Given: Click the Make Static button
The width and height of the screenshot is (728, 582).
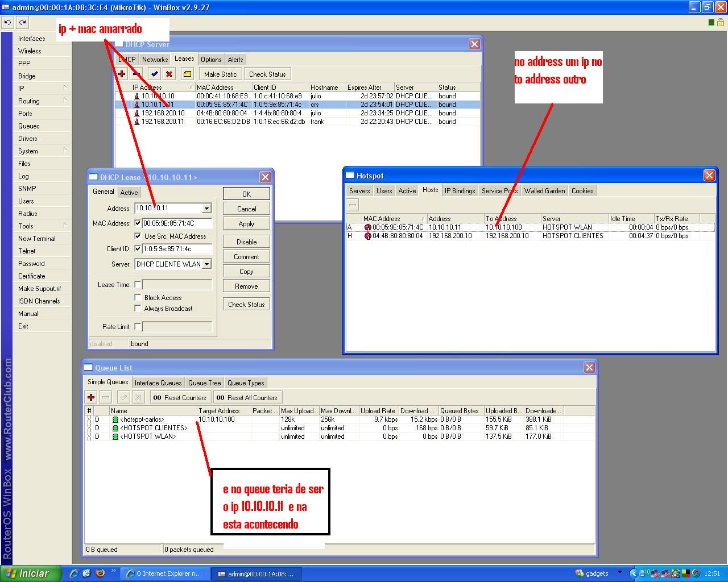Looking at the screenshot, I should tap(220, 74).
